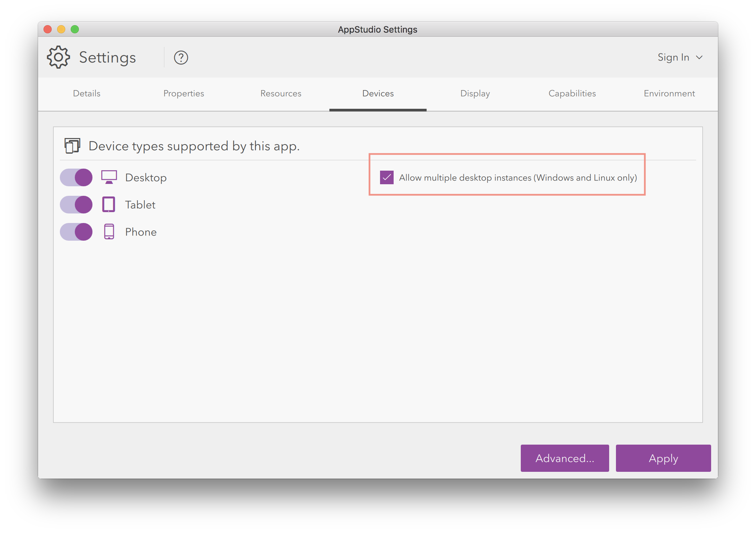Click the green fullscreen window button
The image size is (756, 533).
[x=75, y=29]
